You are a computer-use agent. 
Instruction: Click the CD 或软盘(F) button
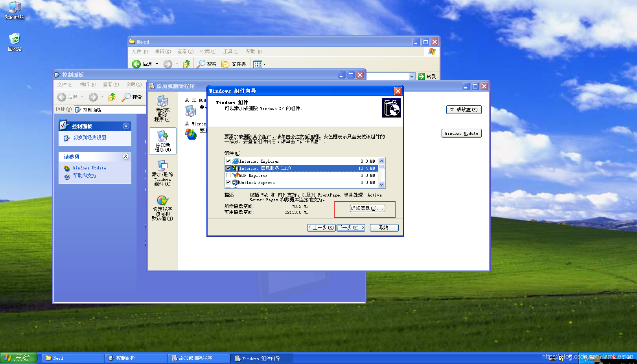click(x=464, y=110)
